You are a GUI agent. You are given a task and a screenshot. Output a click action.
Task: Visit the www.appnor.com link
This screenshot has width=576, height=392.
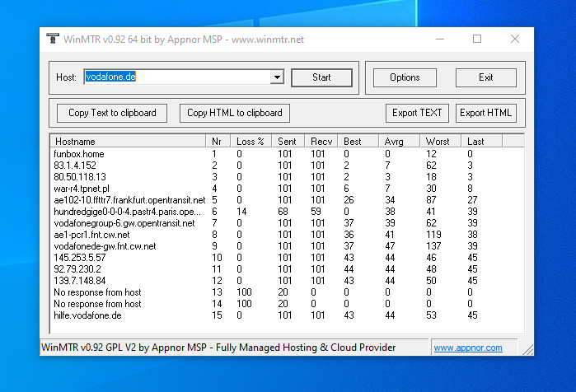tap(467, 348)
